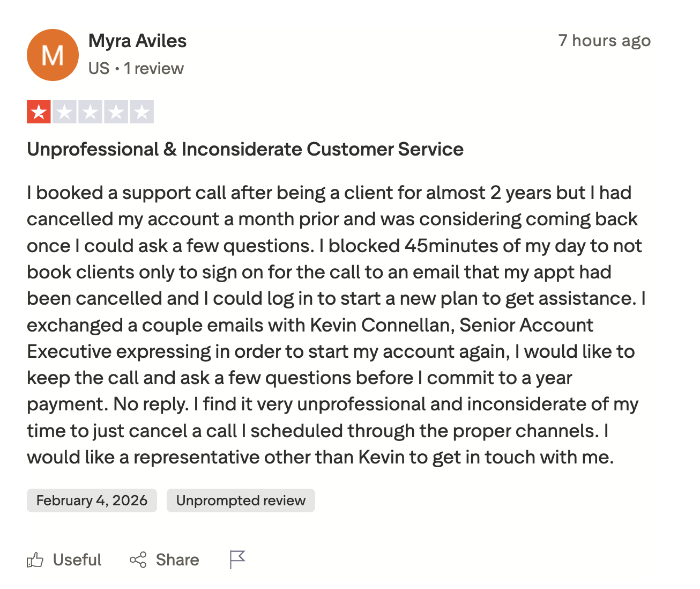Click the US location label

tap(98, 68)
